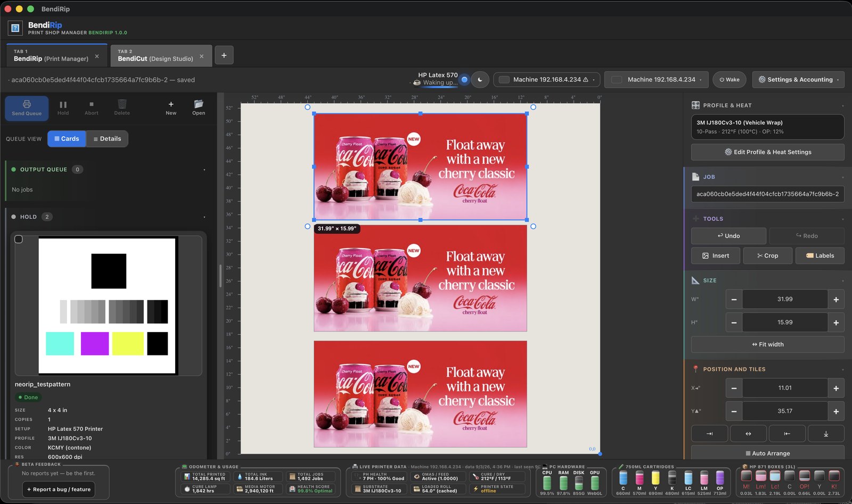This screenshot has width=852, height=504.
Task: Center horizontally with the double-arrow icon
Action: pos(748,434)
